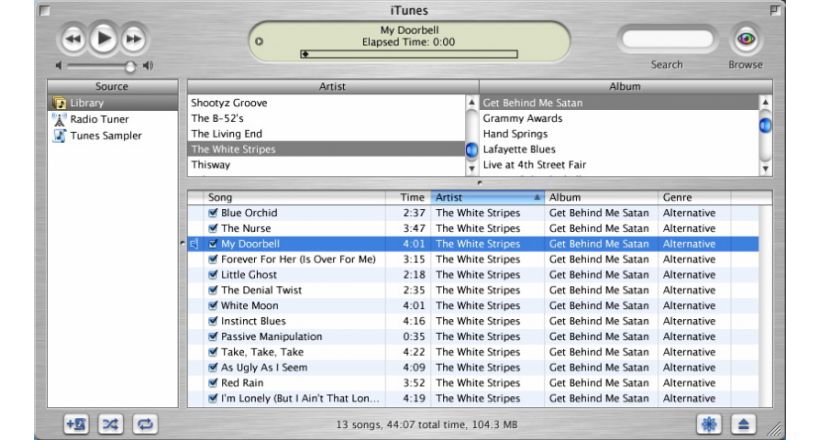Uncheck the My Doorbell checkbox
Image resolution: width=820 pixels, height=440 pixels.
[213, 244]
